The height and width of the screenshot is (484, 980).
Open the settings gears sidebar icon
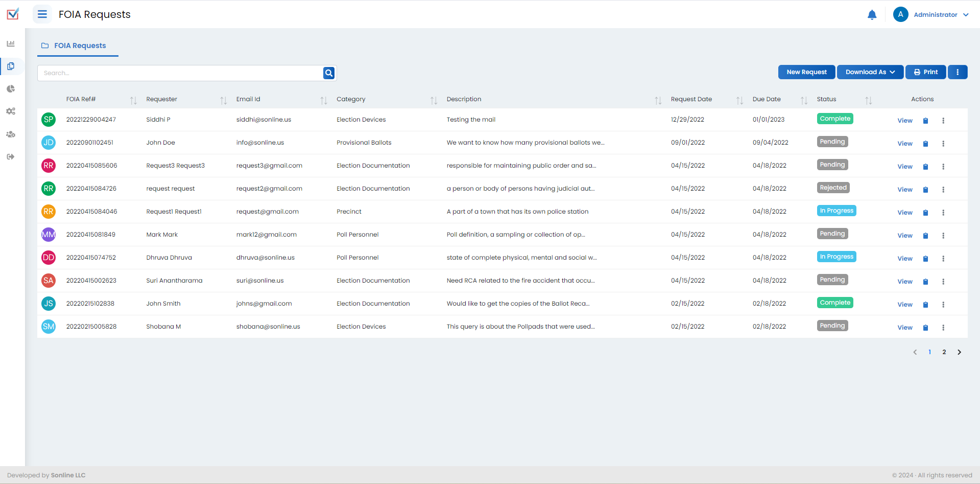coord(11,111)
